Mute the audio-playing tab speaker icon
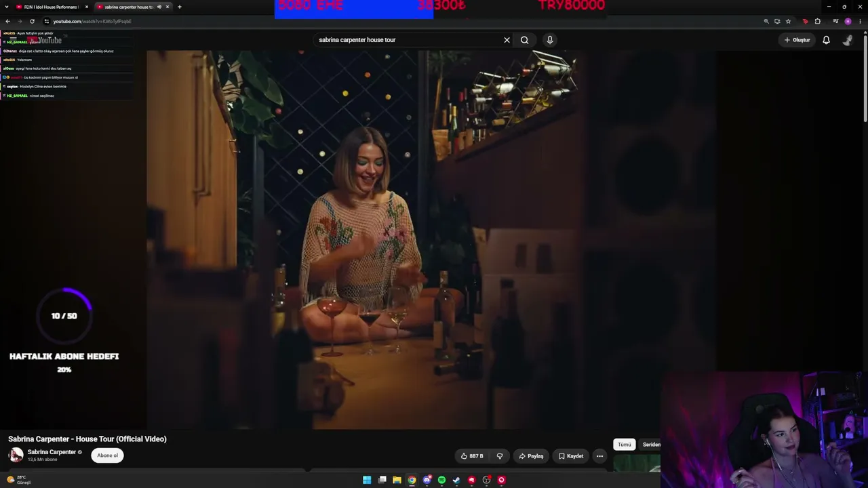Viewport: 868px width, 488px height. [x=159, y=7]
